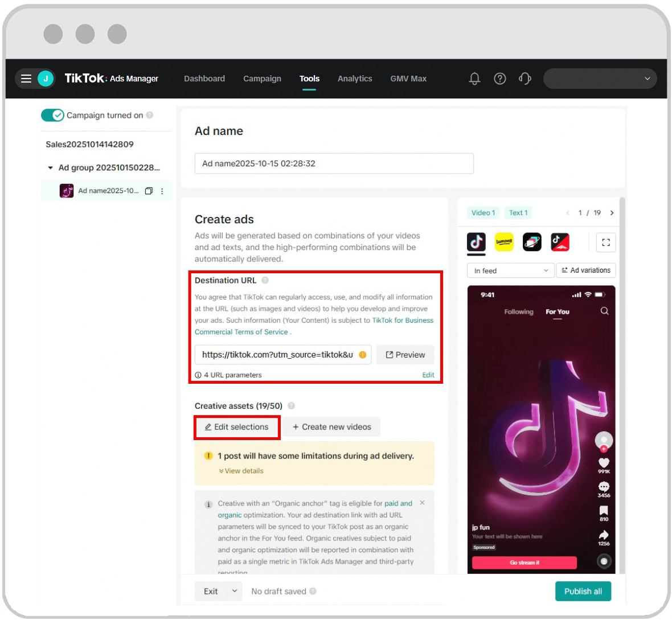
Task: Select the Lemon8 placement preview icon
Action: (x=504, y=242)
